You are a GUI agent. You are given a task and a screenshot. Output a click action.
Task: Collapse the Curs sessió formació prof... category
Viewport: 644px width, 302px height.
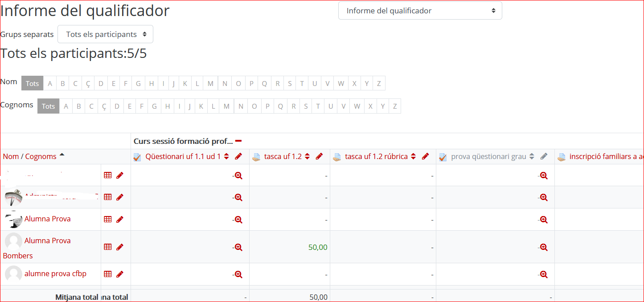(x=238, y=141)
